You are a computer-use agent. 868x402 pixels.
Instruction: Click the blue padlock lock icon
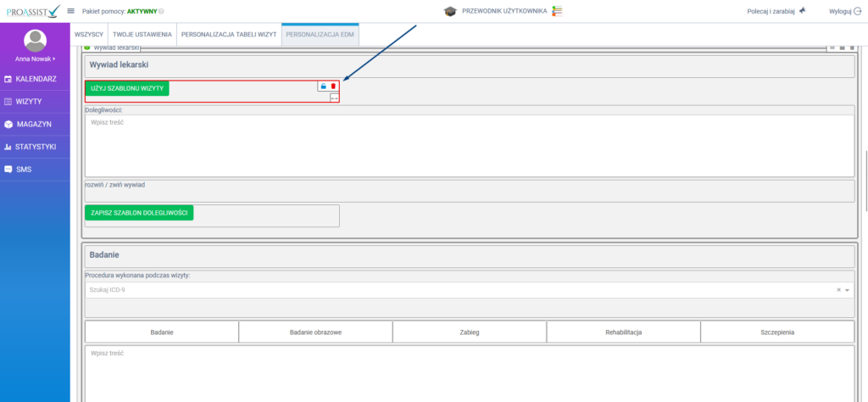[x=322, y=87]
